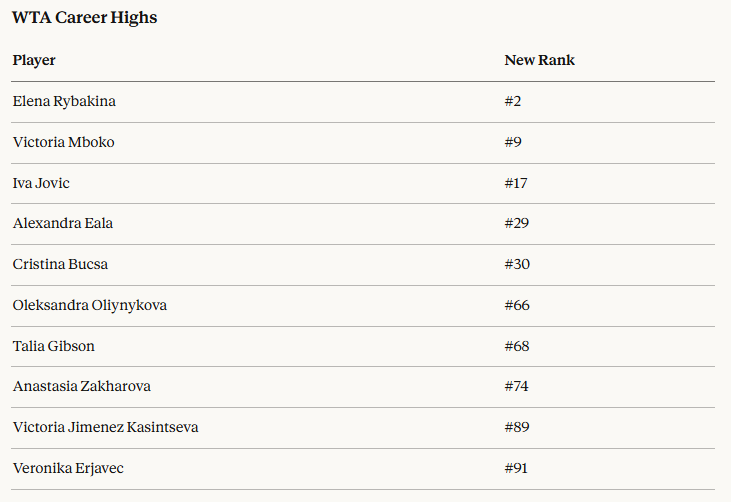Screen dimensions: 731x502
Task: Select the Iva Jovic row name
Action: tap(41, 183)
